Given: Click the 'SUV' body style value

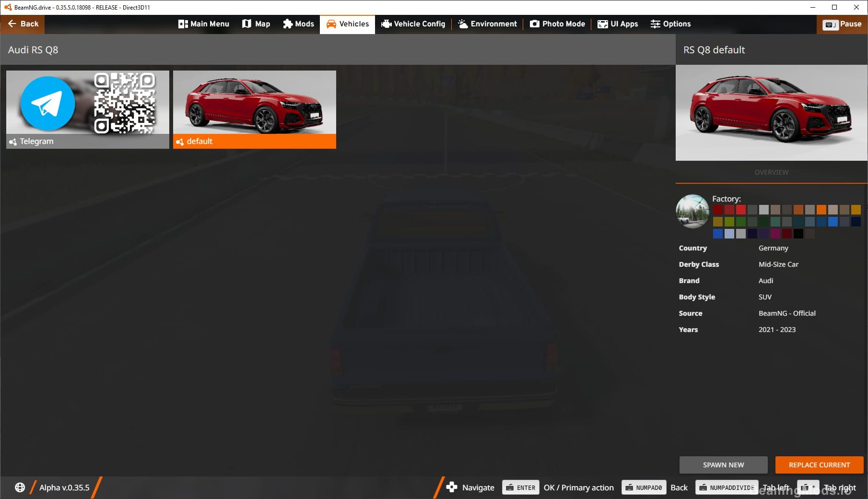Looking at the screenshot, I should coord(765,297).
